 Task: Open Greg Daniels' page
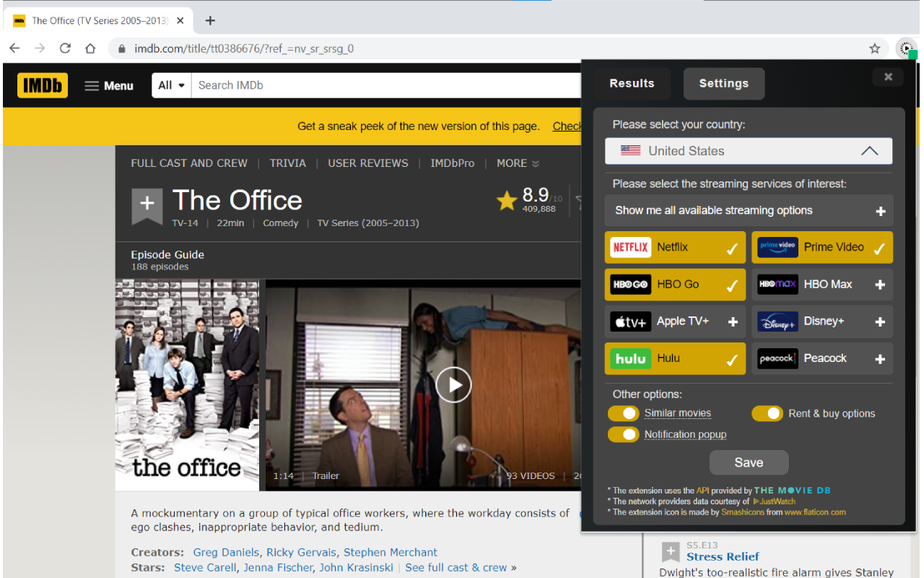pos(226,552)
